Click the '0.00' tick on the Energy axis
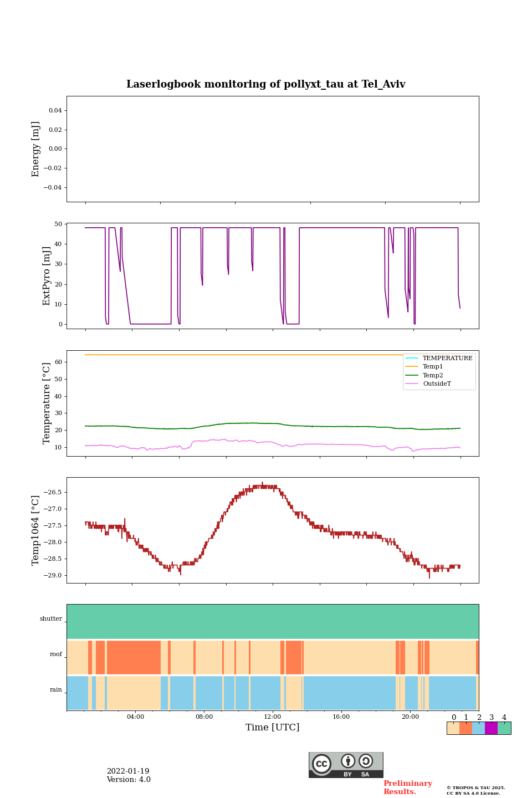 (55, 149)
